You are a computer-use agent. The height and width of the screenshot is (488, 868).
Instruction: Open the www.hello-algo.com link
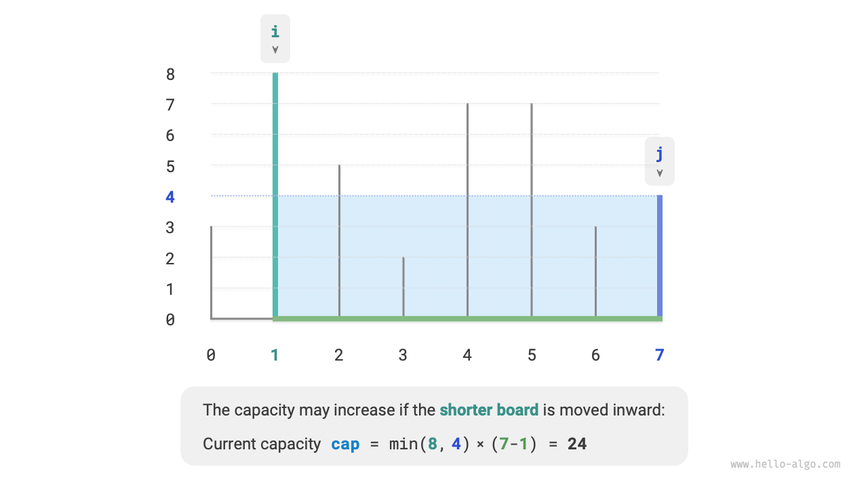coord(785,464)
